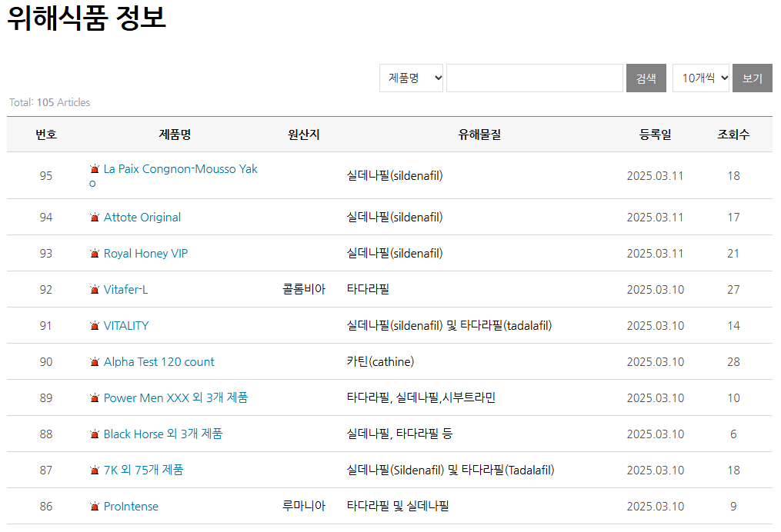
Task: Click row number 86
Action: [x=46, y=507]
